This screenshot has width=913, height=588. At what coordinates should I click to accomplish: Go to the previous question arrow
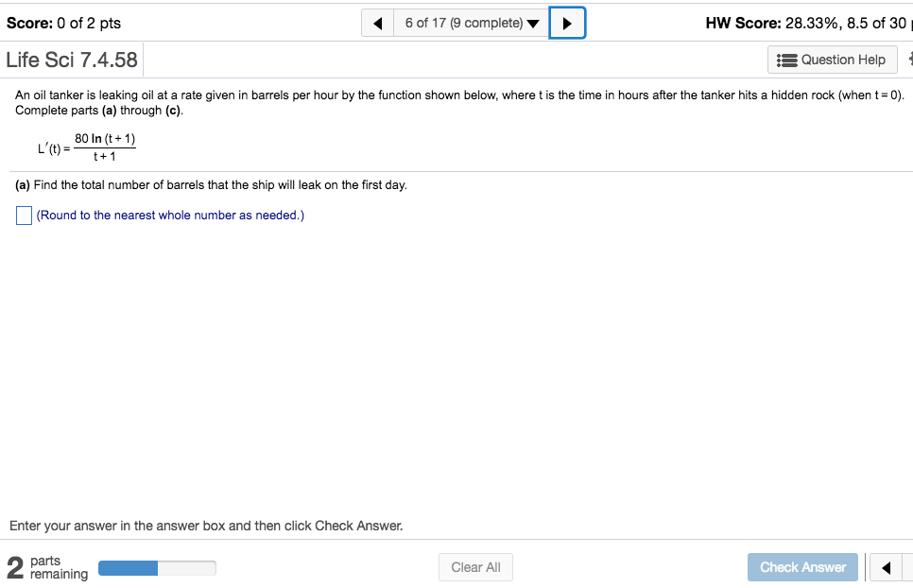pyautogui.click(x=377, y=24)
